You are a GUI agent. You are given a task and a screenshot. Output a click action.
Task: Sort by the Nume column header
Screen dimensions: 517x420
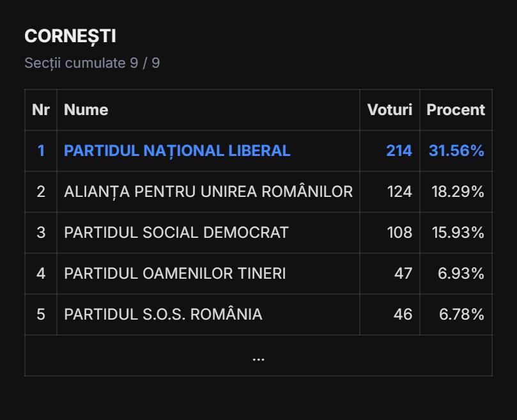coord(86,110)
